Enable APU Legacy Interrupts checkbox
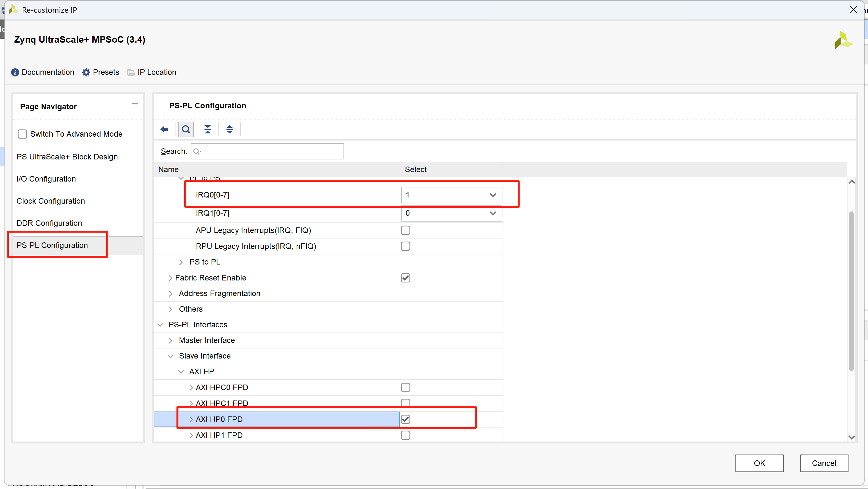The image size is (868, 489). pyautogui.click(x=405, y=231)
